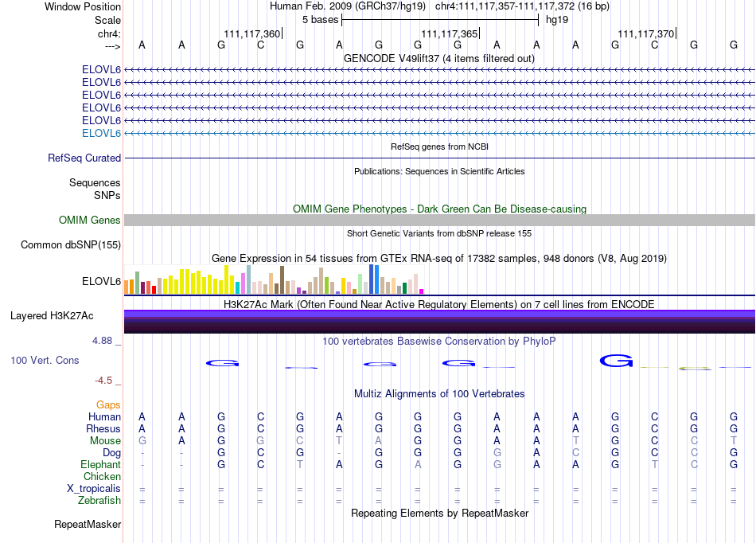Click the RefSeq Curated horizontal line item
756x543 pixels.
coord(439,158)
